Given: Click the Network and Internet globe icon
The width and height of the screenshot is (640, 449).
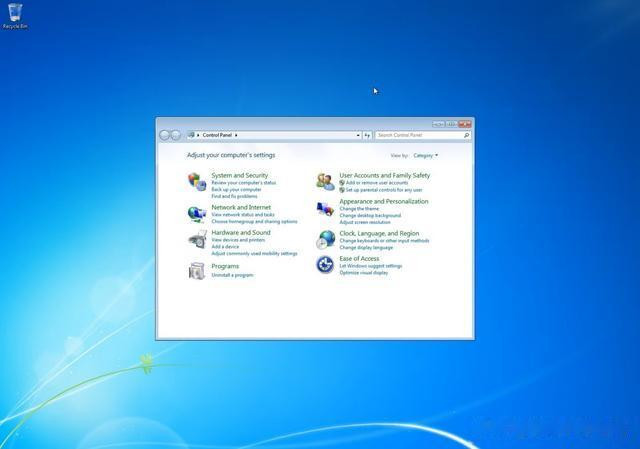Looking at the screenshot, I should tap(197, 214).
